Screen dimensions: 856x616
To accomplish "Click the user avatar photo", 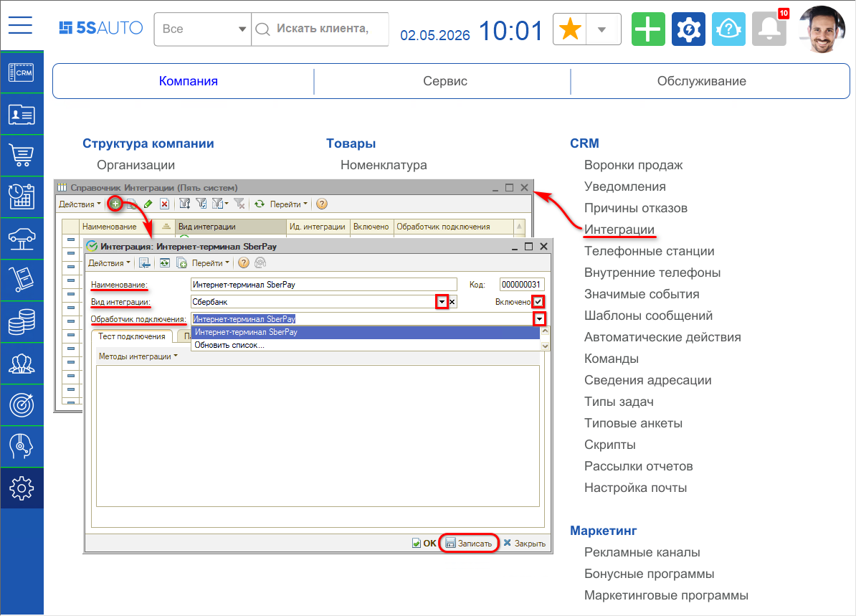I will click(x=822, y=29).
